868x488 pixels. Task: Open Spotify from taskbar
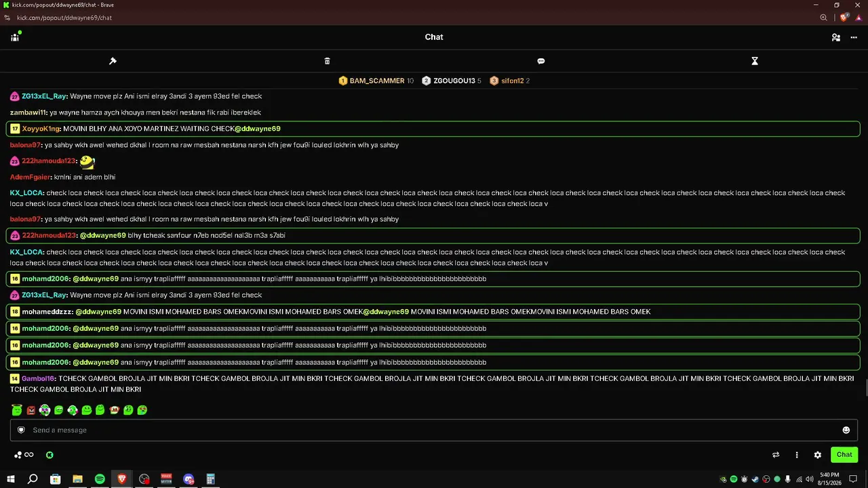pyautogui.click(x=100, y=479)
